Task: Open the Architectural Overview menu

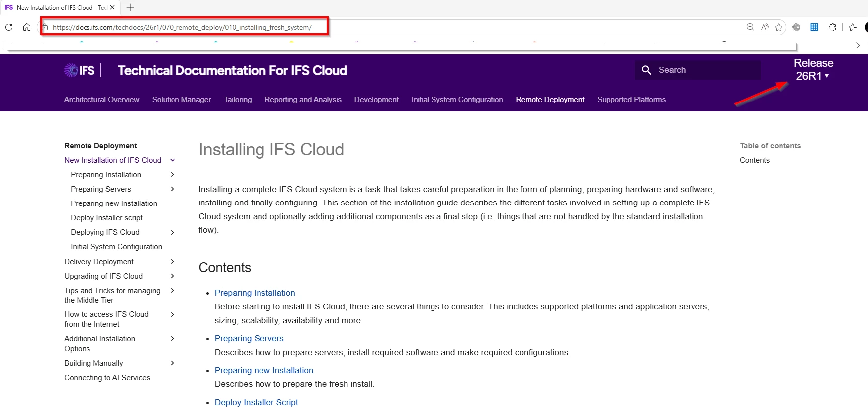Action: (101, 100)
